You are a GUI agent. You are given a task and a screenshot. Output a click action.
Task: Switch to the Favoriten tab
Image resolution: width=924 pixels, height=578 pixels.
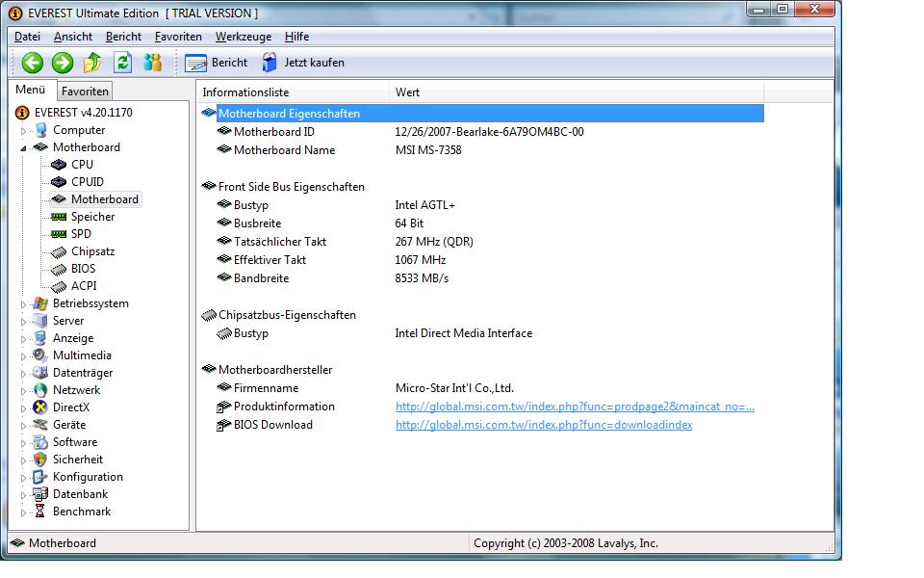pyautogui.click(x=85, y=92)
